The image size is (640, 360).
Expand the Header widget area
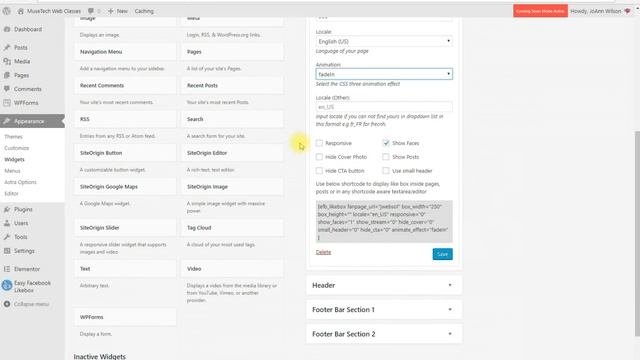pos(384,285)
